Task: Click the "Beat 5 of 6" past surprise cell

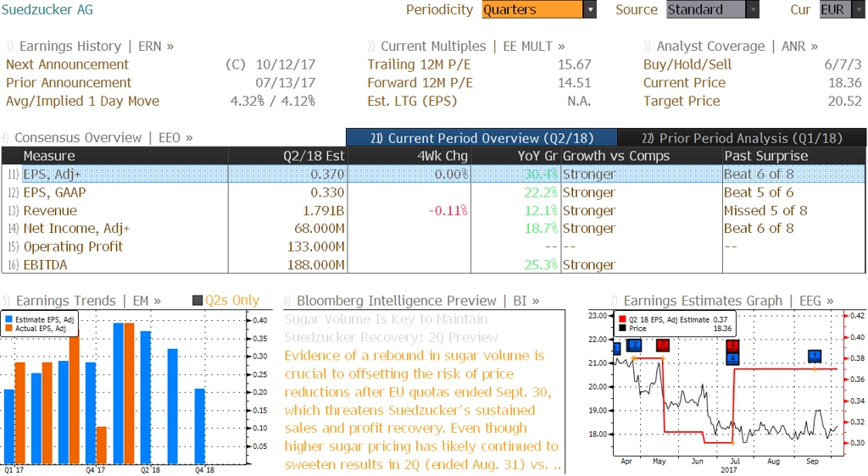Action: tap(759, 192)
